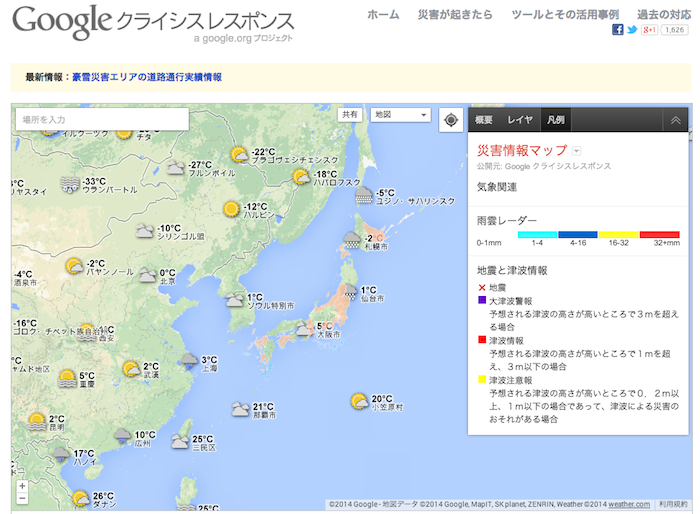Click the Google クライシスレスポンス logo

point(153,23)
